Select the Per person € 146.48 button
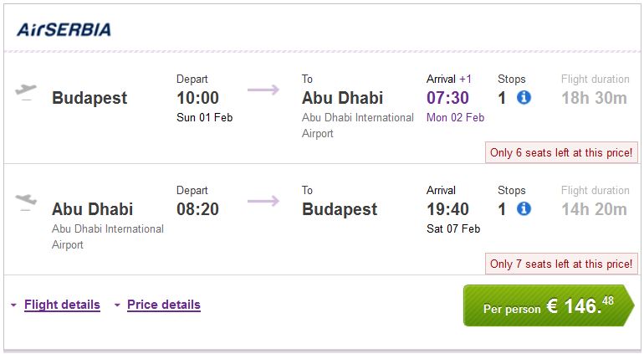 click(x=548, y=306)
